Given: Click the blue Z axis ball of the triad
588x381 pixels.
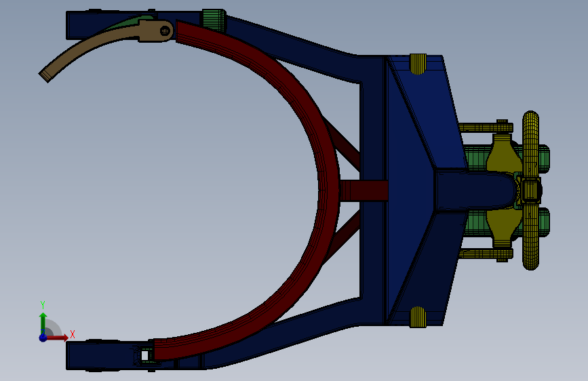Looking at the screenshot, I should pos(43,338).
